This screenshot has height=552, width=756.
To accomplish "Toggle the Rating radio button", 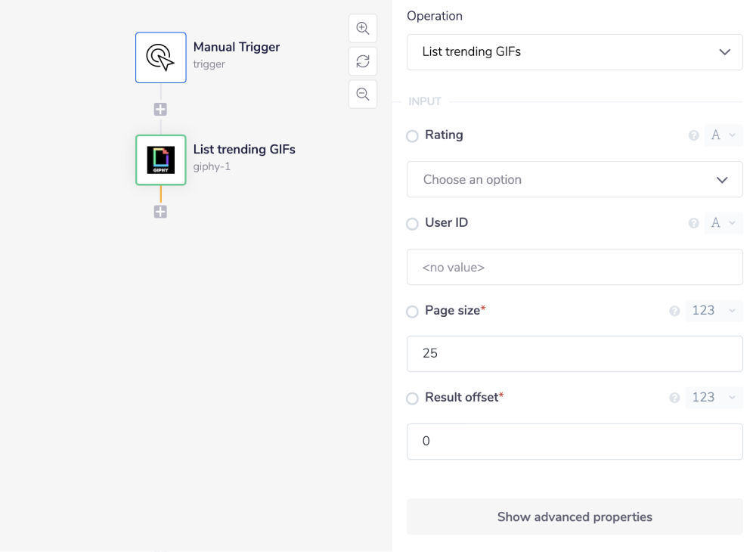I will coord(412,136).
